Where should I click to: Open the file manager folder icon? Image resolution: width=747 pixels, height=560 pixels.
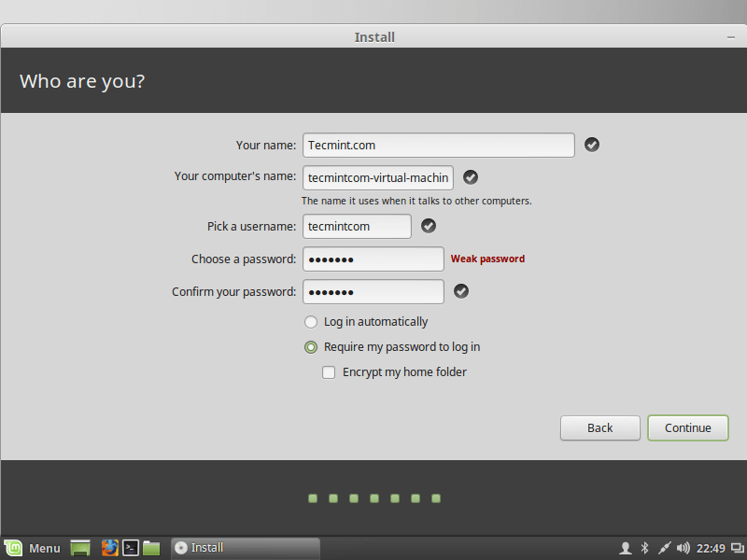pyautogui.click(x=151, y=548)
